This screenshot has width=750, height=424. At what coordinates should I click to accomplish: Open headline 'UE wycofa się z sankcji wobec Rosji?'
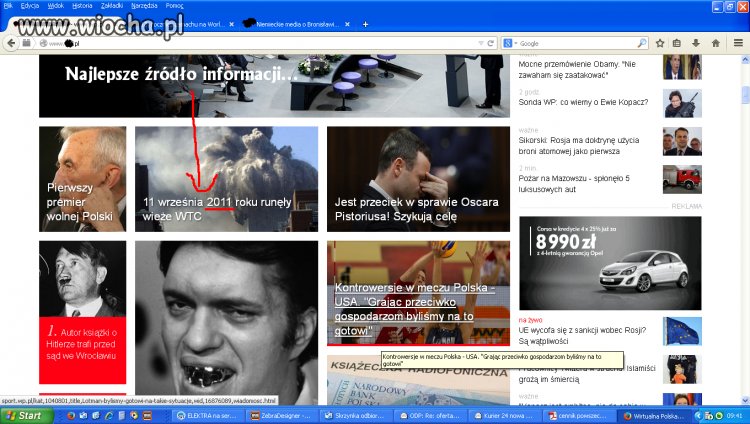(582, 335)
